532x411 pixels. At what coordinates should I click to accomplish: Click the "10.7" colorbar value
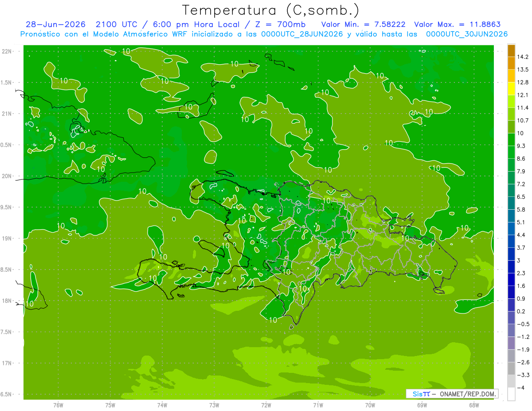tap(523, 121)
